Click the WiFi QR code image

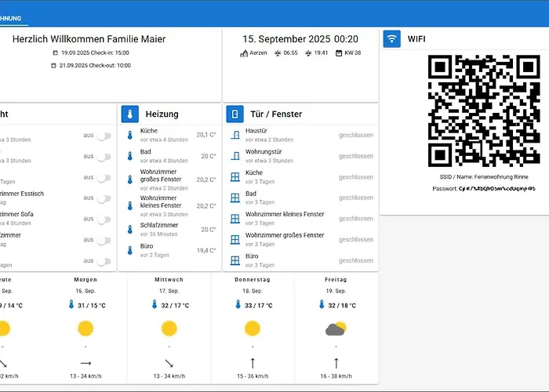(x=484, y=111)
